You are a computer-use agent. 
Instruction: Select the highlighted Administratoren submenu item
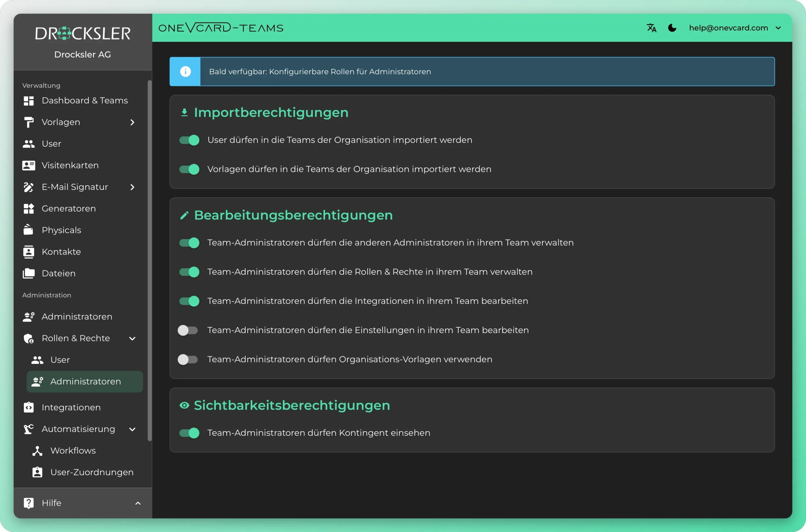[x=85, y=382]
